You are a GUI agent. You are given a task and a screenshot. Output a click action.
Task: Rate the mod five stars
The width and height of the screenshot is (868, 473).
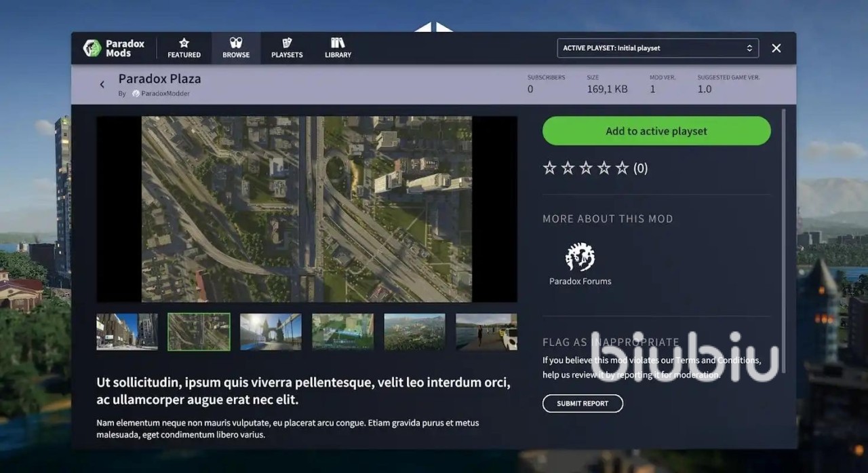pyautogui.click(x=623, y=168)
